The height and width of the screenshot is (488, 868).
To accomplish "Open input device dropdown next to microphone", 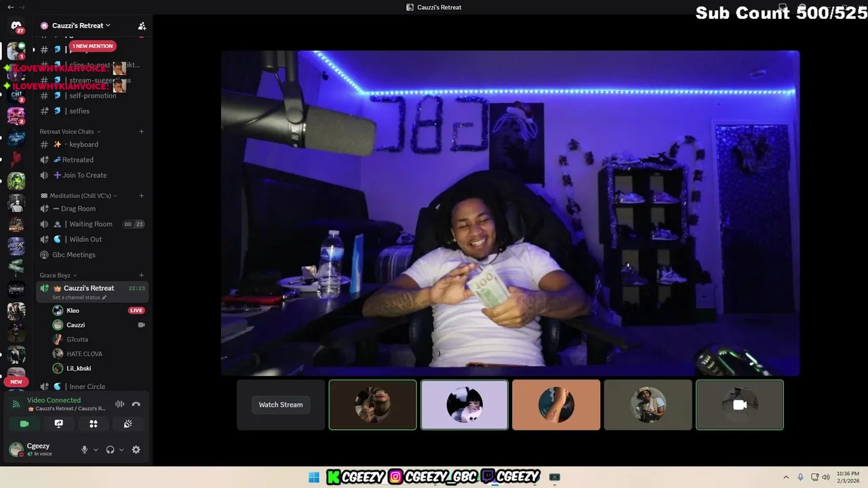I will 96,449.
